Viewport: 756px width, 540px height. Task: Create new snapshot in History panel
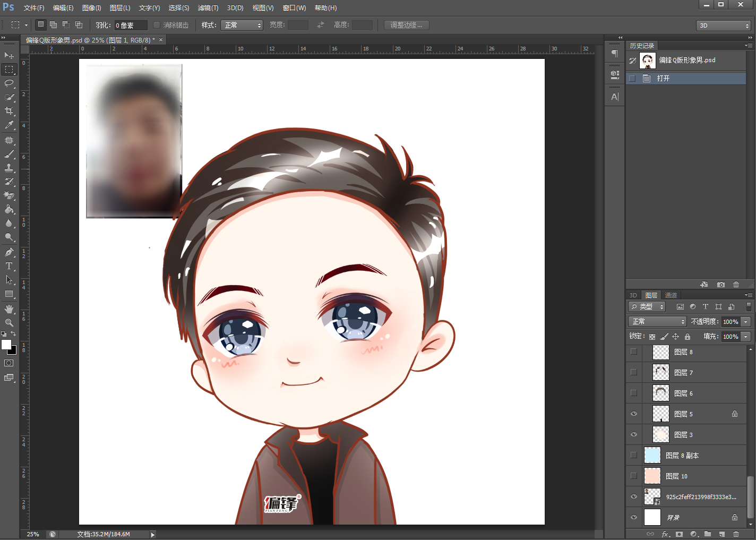coord(720,285)
